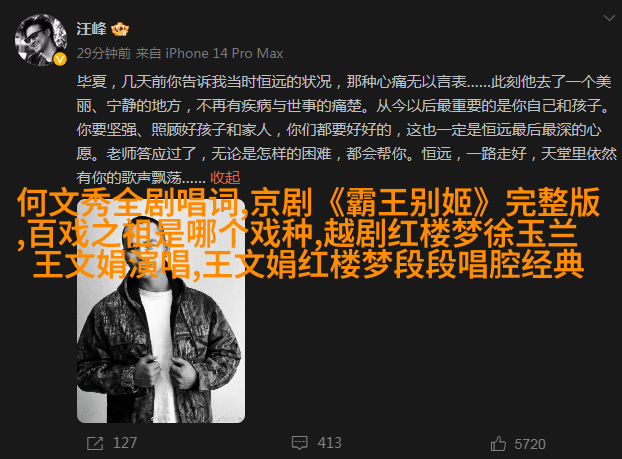Open comments via speech bubble icon
Image resolution: width=622 pixels, height=459 pixels.
point(299,443)
